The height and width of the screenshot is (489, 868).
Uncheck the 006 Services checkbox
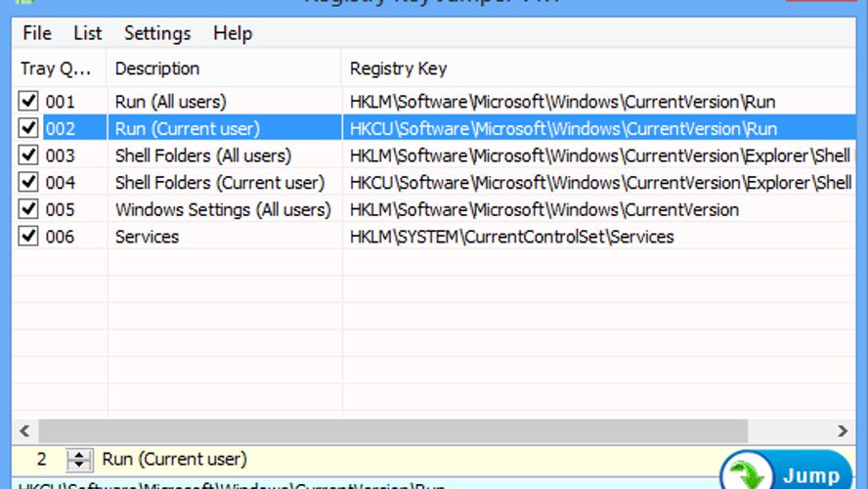(x=28, y=237)
